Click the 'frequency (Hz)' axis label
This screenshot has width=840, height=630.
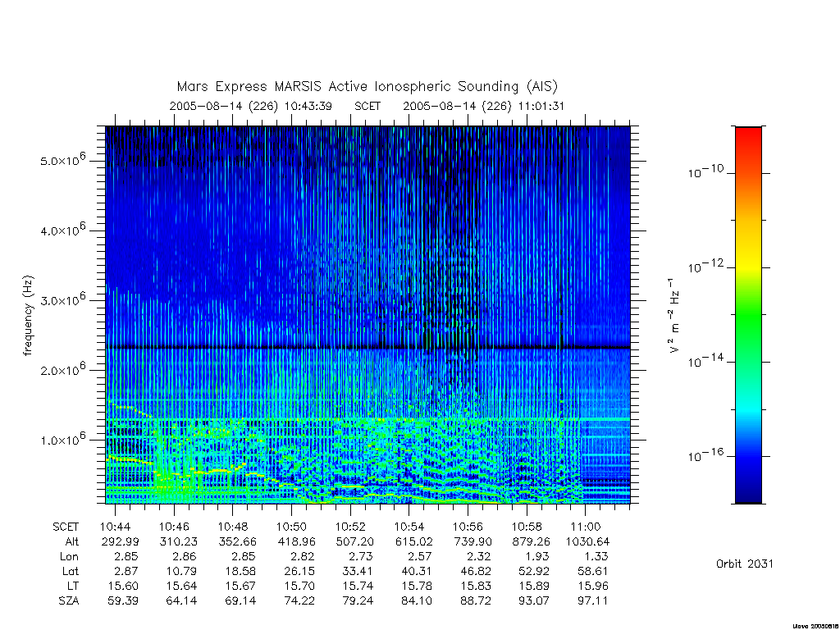[x=29, y=316]
